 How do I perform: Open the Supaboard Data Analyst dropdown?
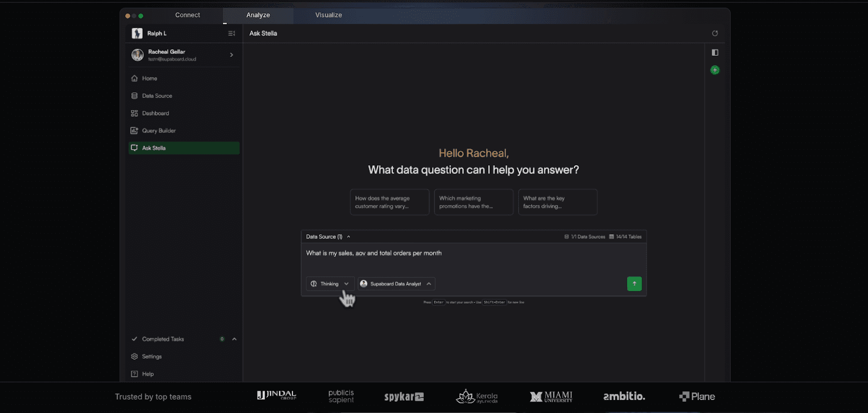pyautogui.click(x=396, y=284)
